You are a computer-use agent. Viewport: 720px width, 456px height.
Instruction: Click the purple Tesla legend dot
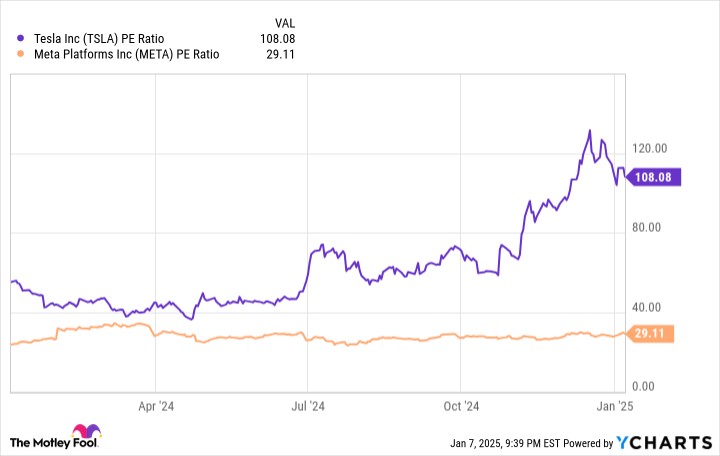(20, 39)
